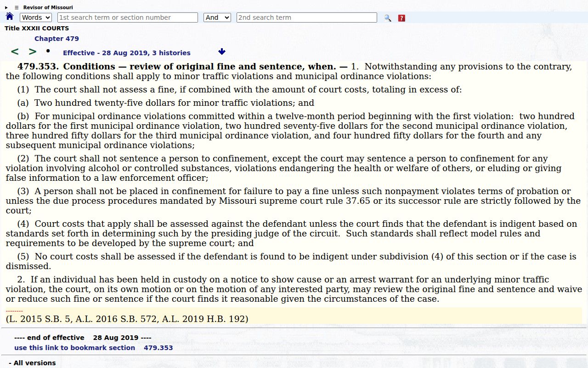Open the 479.353 section link

pyautogui.click(x=158, y=348)
